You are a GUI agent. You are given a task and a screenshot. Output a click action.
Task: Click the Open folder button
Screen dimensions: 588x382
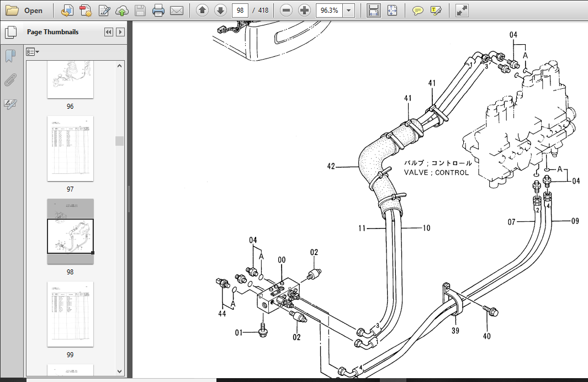(x=24, y=10)
